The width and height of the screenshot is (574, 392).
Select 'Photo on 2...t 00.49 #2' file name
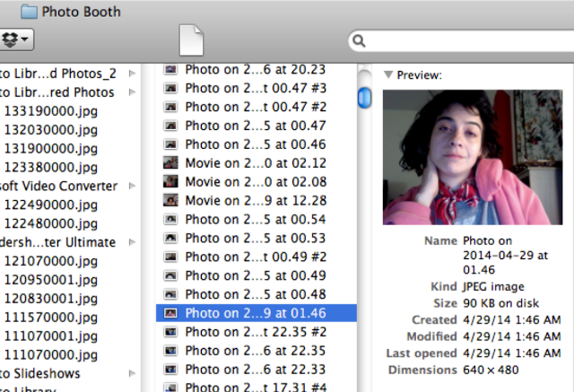point(256,257)
